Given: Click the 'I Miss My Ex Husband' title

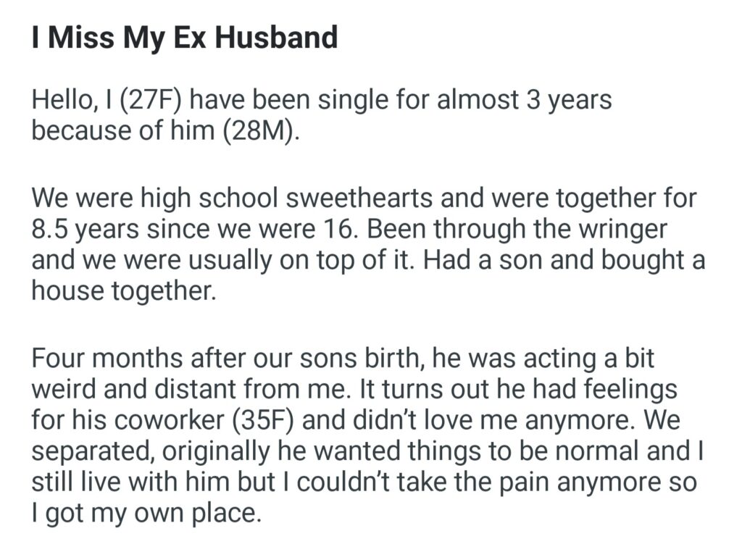Looking at the screenshot, I should pos(185,38).
